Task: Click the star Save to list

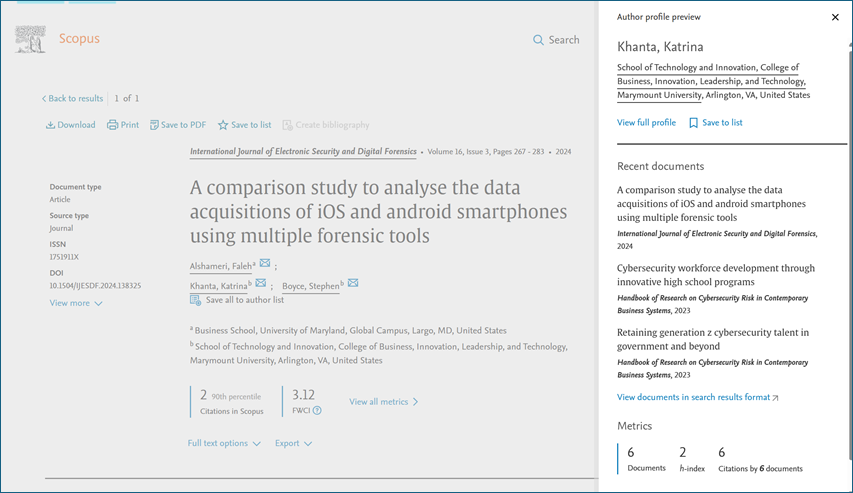Action: tap(223, 125)
